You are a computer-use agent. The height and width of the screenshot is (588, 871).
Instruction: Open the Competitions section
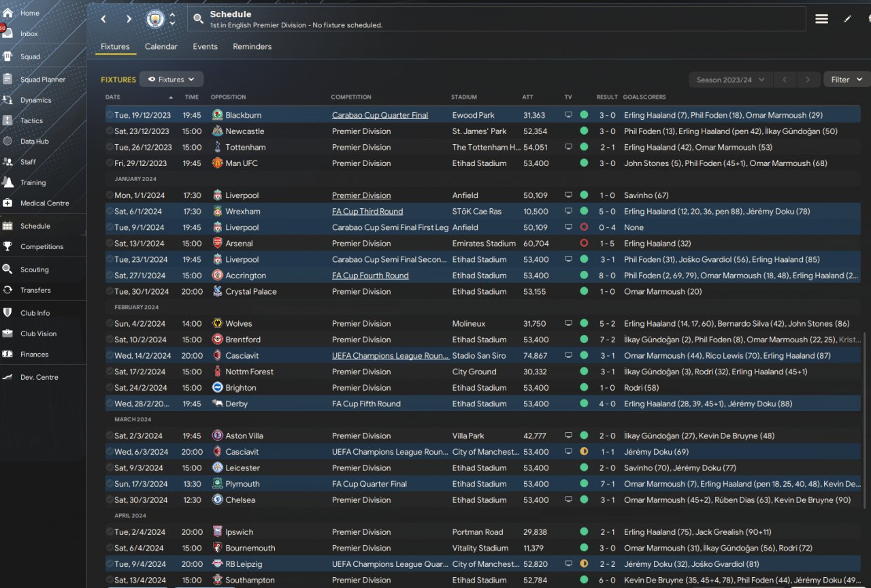pos(42,246)
